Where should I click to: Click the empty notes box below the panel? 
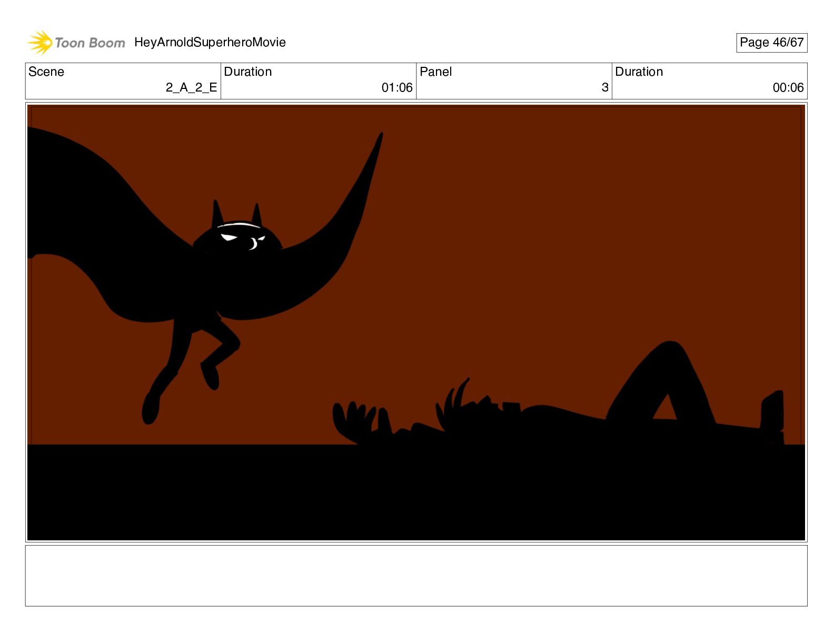tap(416, 576)
